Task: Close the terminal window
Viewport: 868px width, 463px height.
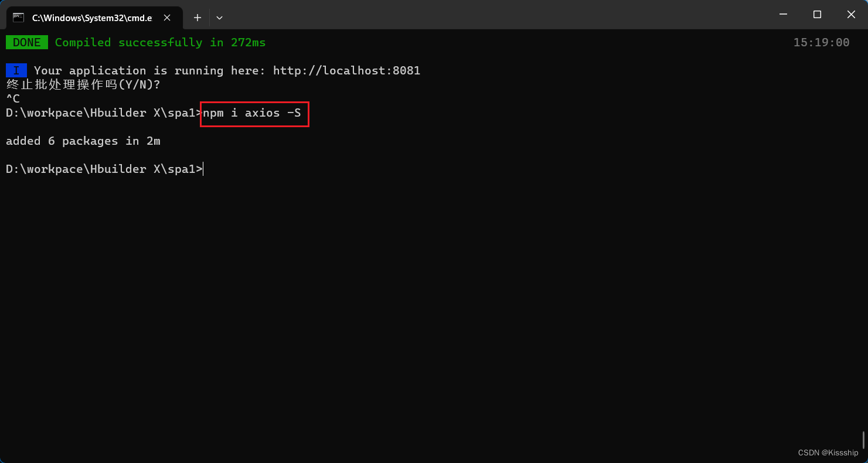Action: click(851, 15)
